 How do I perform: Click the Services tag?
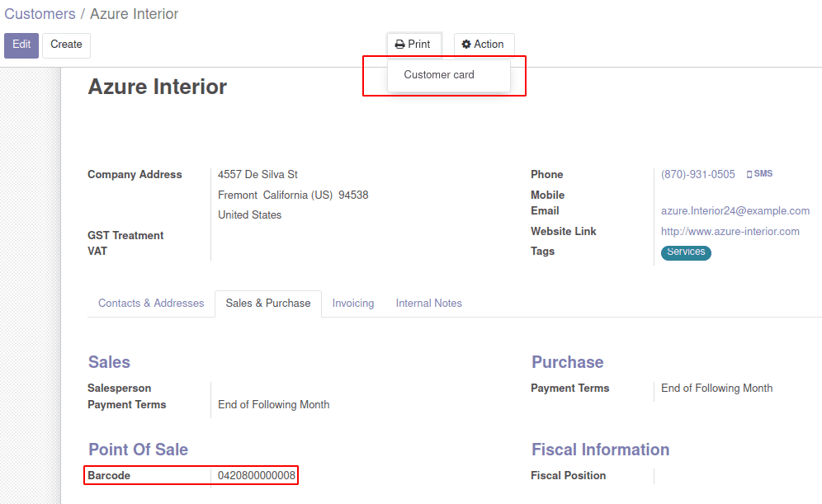[686, 252]
